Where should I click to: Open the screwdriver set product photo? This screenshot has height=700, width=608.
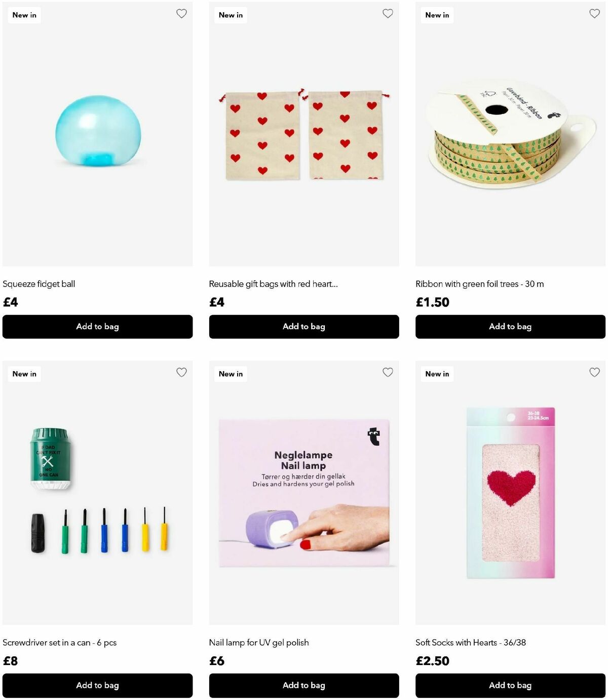click(x=97, y=493)
